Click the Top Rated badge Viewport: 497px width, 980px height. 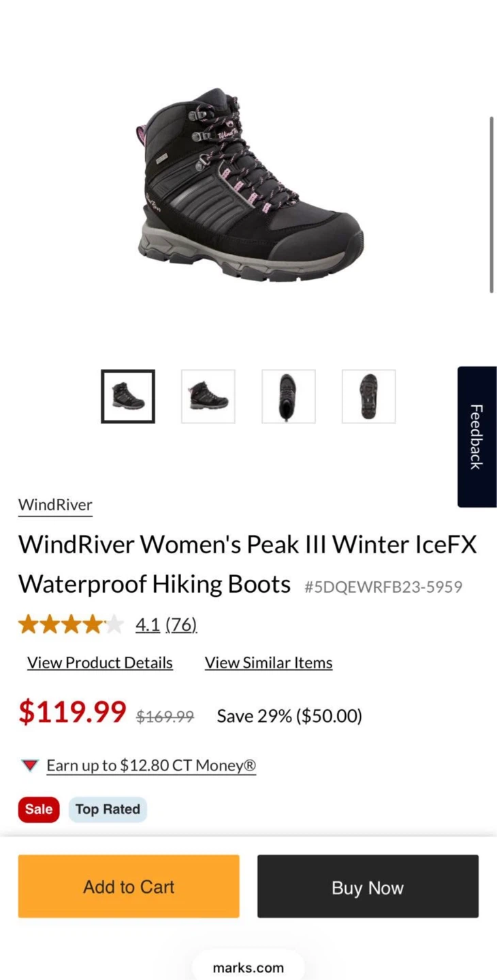[x=108, y=809]
